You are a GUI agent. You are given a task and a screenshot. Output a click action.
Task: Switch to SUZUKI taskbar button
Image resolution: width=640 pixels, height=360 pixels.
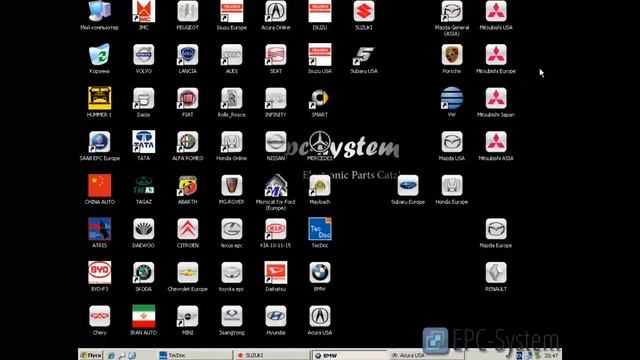(271, 355)
